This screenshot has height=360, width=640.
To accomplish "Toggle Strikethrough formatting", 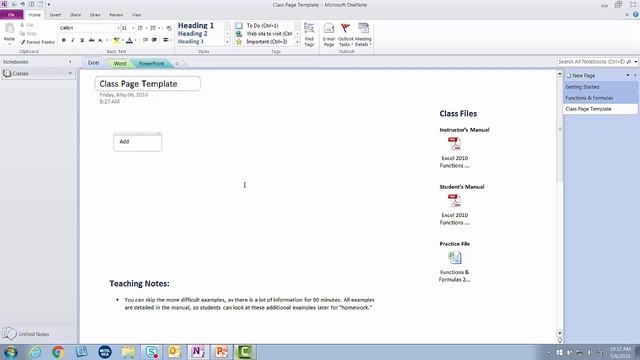I will click(91, 40).
